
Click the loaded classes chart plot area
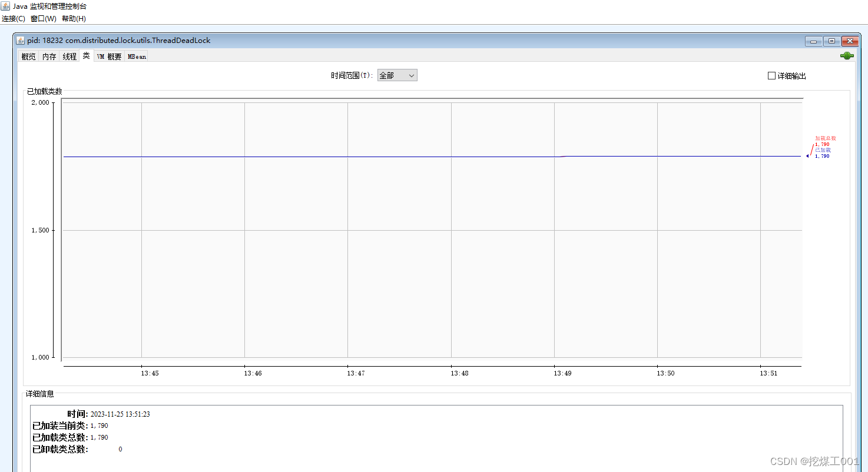click(x=432, y=230)
